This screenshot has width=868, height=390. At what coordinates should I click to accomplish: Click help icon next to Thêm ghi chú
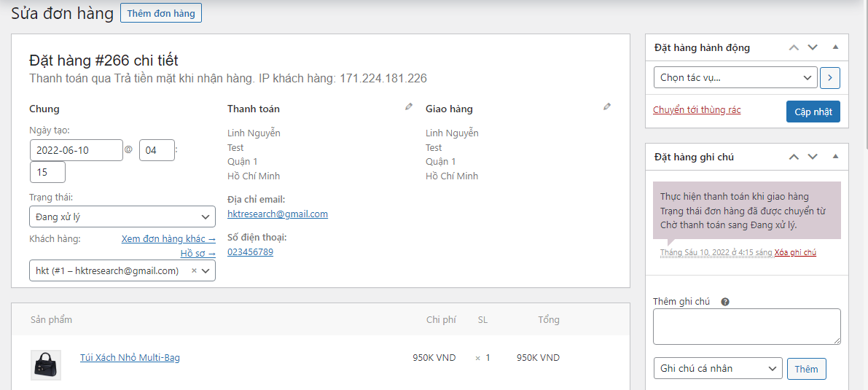725,302
